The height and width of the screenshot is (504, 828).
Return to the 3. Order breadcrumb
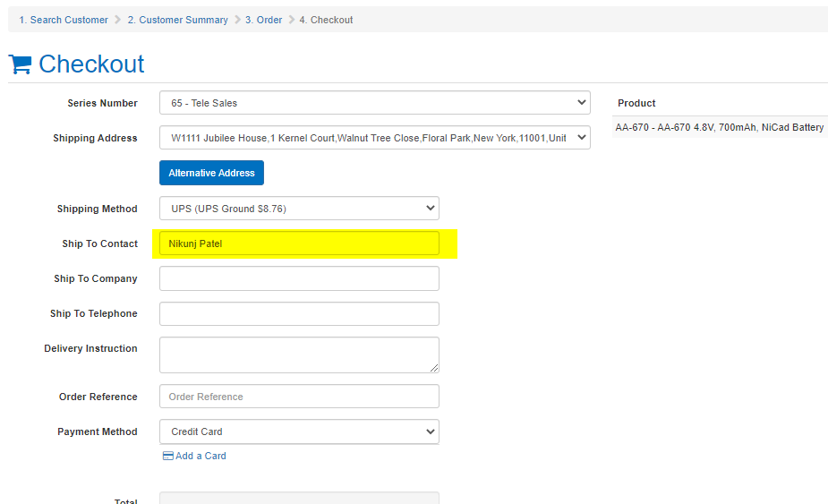pos(263,20)
